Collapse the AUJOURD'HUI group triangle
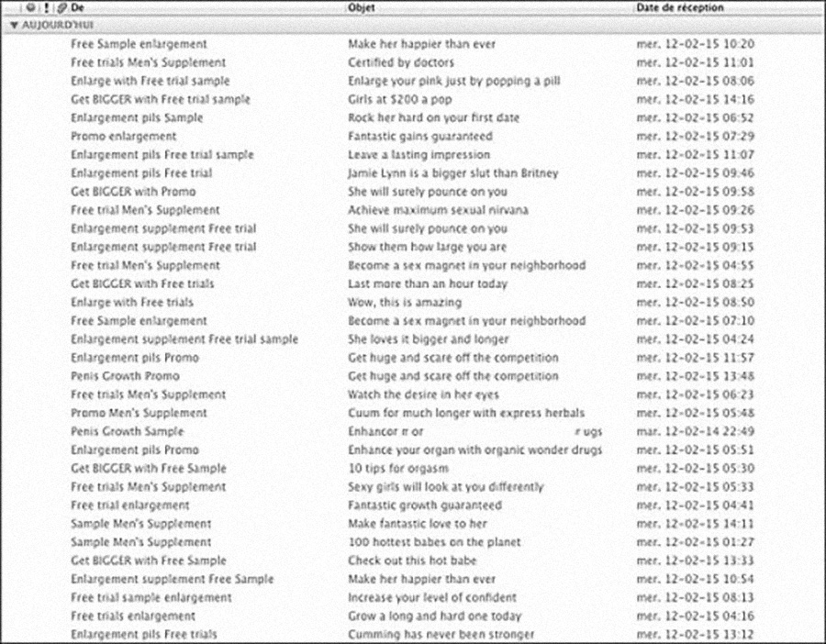 pos(12,26)
